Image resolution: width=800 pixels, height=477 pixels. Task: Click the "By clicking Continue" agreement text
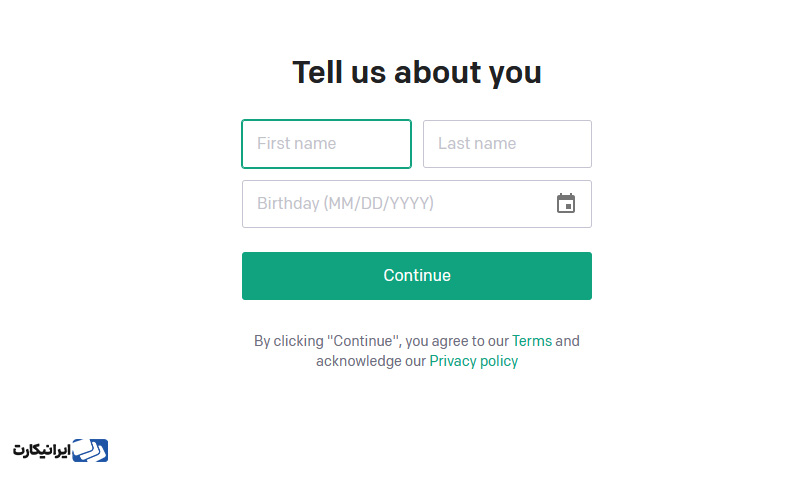417,351
